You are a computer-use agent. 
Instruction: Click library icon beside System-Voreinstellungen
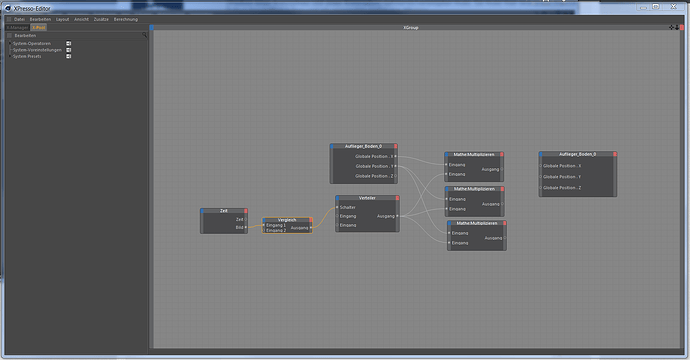(x=69, y=50)
